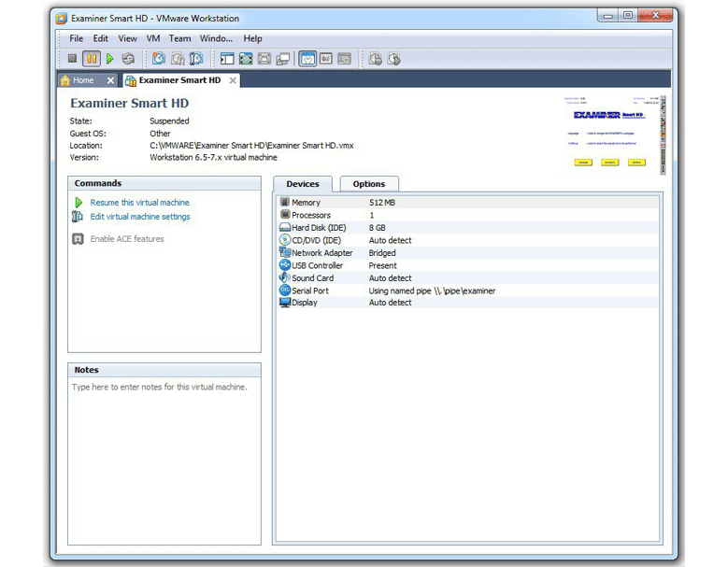The width and height of the screenshot is (728, 567).
Task: Toggle the sidebar view toolbar icon
Action: (x=227, y=59)
